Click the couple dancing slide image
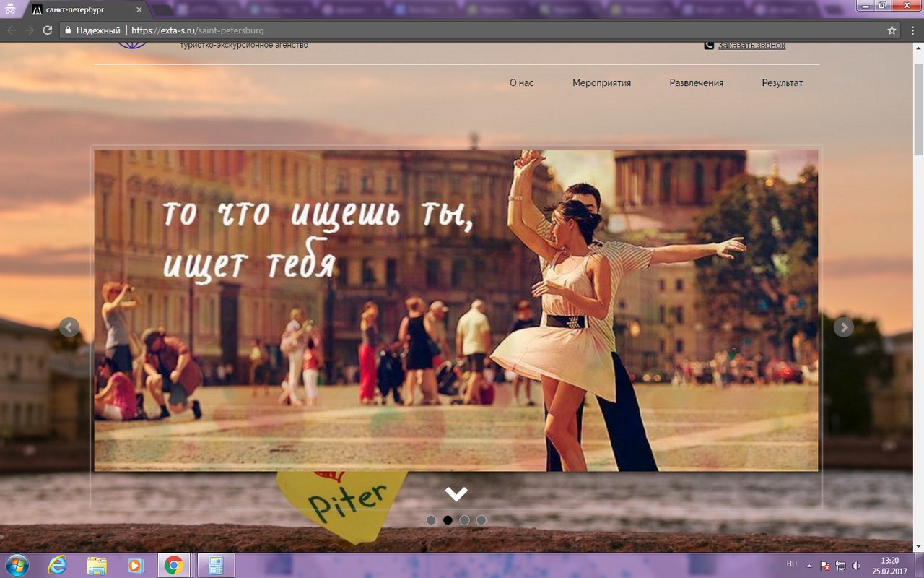 (456, 311)
